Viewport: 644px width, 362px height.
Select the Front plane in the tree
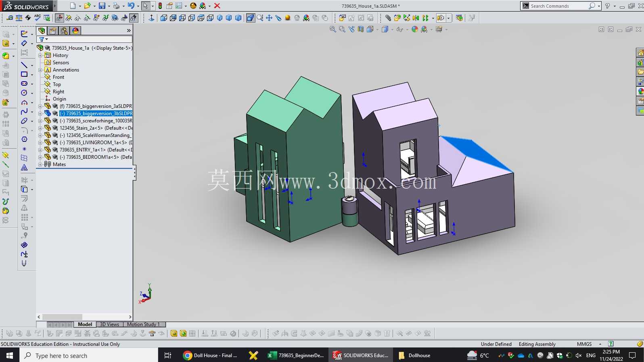(x=58, y=77)
